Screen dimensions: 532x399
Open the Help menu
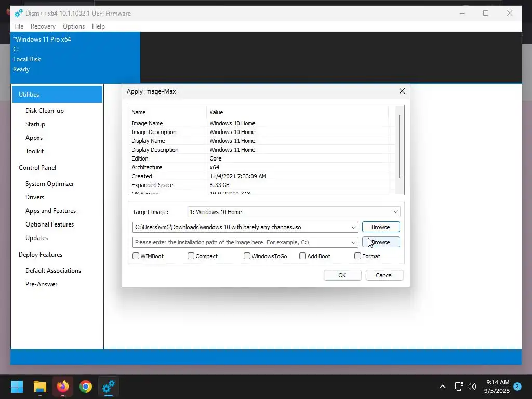tap(98, 26)
